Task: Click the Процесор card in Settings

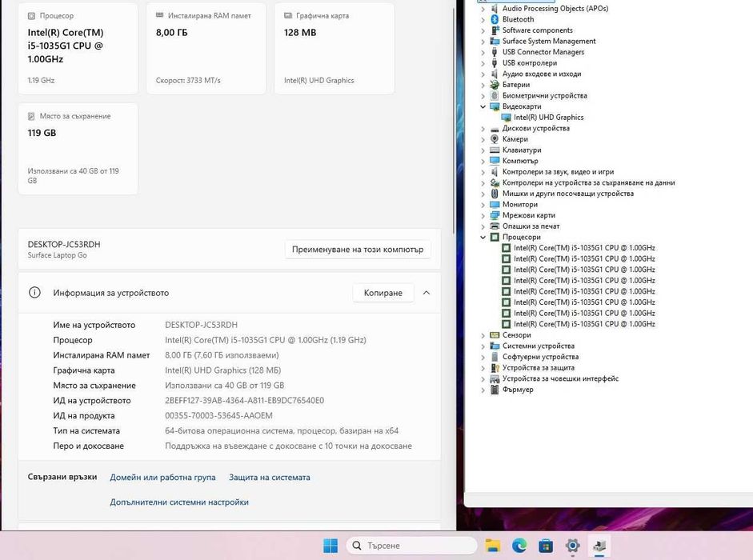Action: 78,48
